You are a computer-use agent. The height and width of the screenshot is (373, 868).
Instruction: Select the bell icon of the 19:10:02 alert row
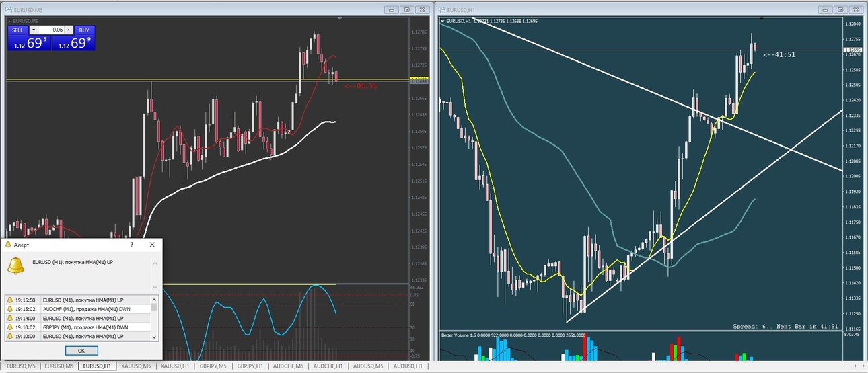point(9,327)
